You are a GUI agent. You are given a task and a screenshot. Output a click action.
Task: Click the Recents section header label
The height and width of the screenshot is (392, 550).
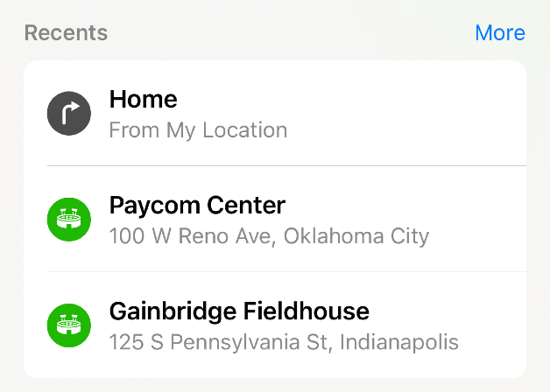[x=66, y=33]
